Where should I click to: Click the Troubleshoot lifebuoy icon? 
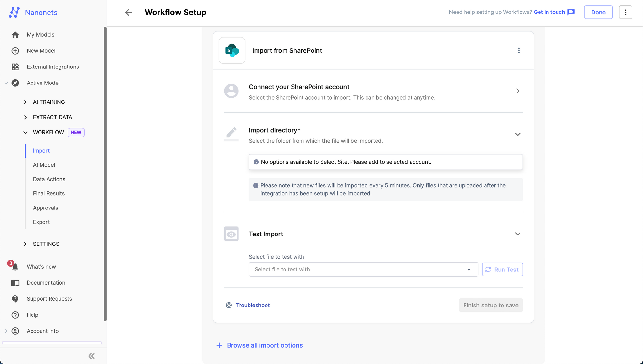click(229, 305)
